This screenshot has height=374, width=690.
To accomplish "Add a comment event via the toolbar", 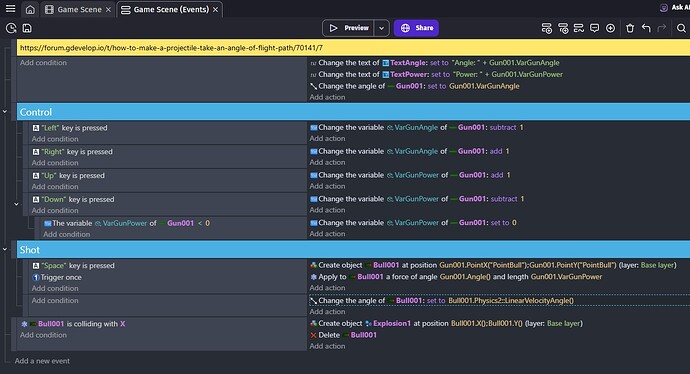I will click(x=595, y=28).
